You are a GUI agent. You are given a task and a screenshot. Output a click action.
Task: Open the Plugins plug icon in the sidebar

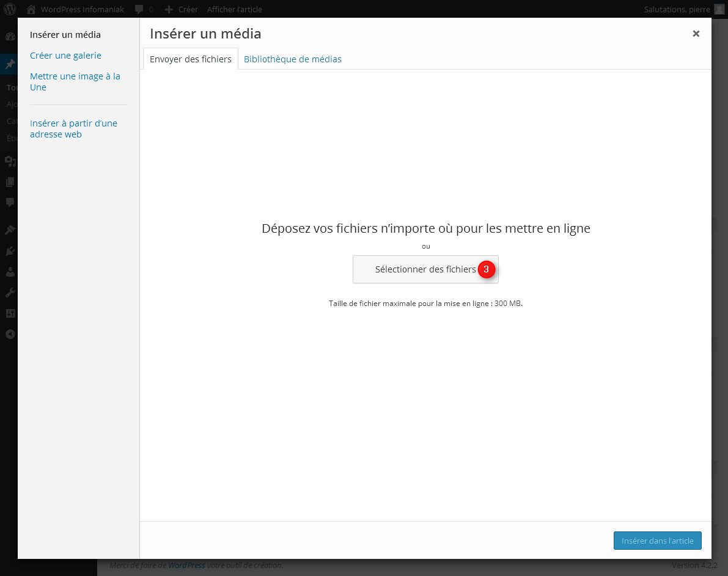pyautogui.click(x=10, y=250)
